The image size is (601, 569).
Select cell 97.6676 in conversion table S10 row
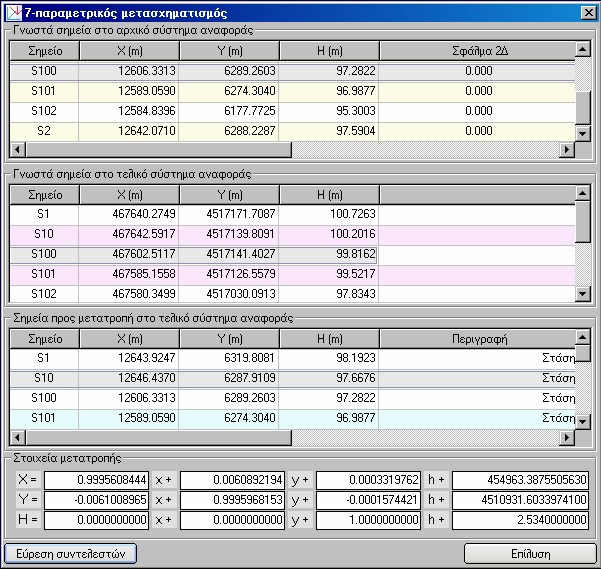click(x=329, y=378)
